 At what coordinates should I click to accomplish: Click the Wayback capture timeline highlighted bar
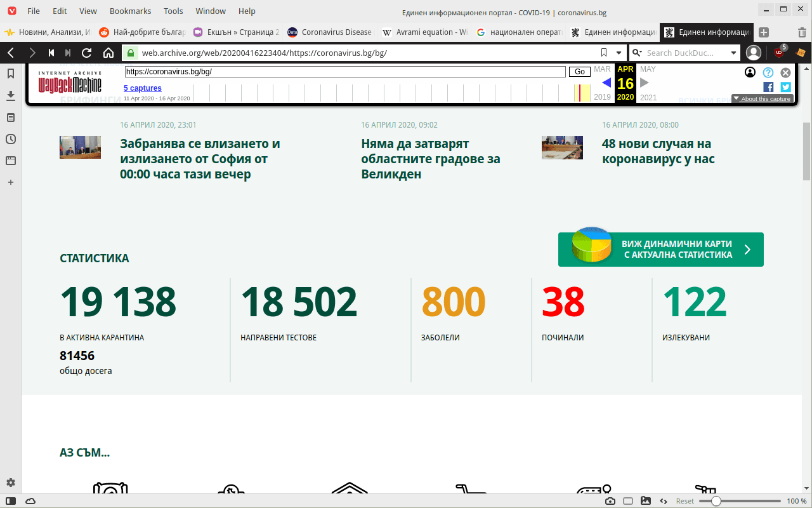click(582, 92)
